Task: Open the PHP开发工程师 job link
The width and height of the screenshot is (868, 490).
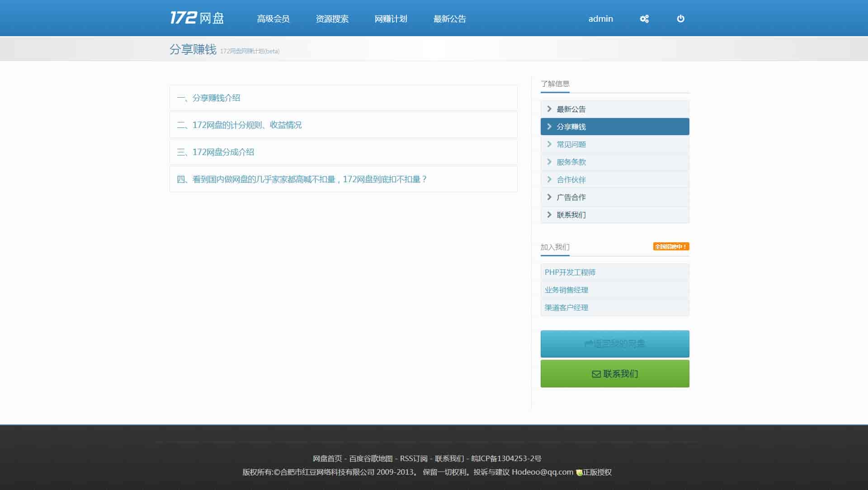Action: coord(570,272)
